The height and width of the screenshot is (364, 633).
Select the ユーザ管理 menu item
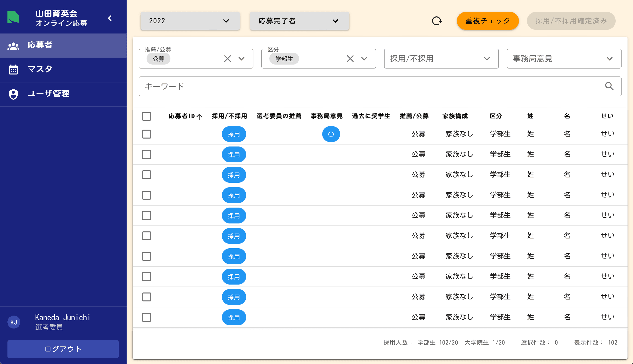[48, 94]
